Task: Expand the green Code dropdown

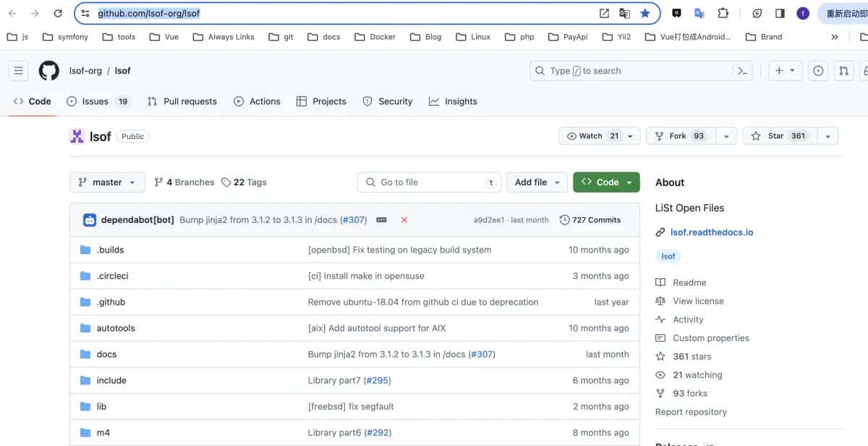Action: (x=606, y=182)
